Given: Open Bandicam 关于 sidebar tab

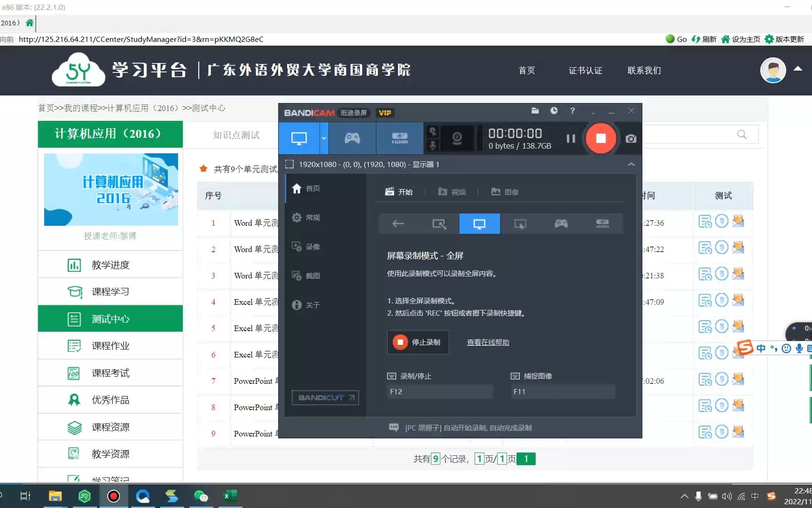Looking at the screenshot, I should (325, 305).
